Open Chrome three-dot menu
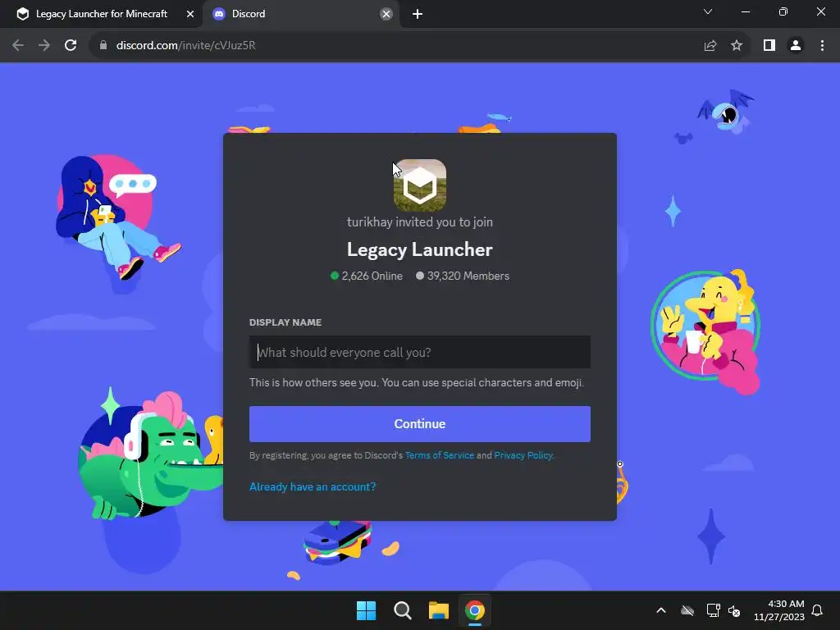 point(822,46)
